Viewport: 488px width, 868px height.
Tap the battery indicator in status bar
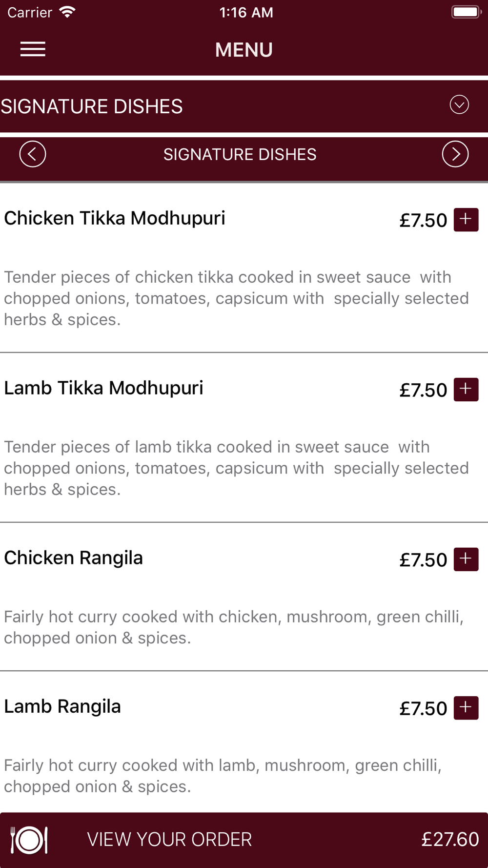pos(466,12)
